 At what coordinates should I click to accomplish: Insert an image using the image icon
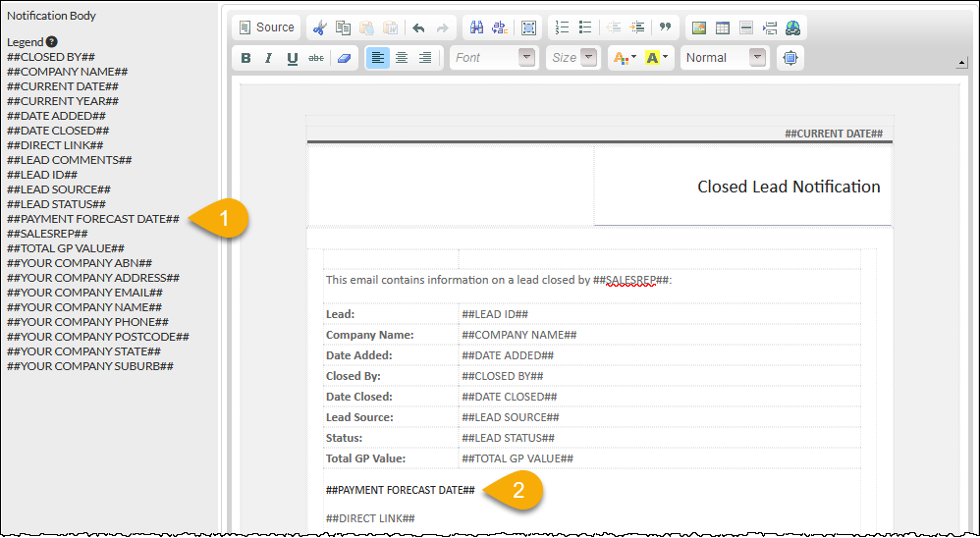699,27
